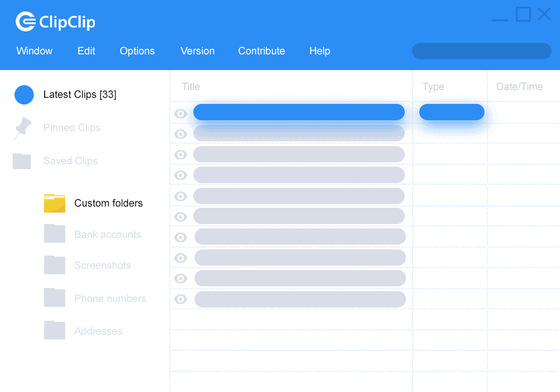Select the Latest Clips blue icon
This screenshot has width=560, height=392.
tap(24, 95)
